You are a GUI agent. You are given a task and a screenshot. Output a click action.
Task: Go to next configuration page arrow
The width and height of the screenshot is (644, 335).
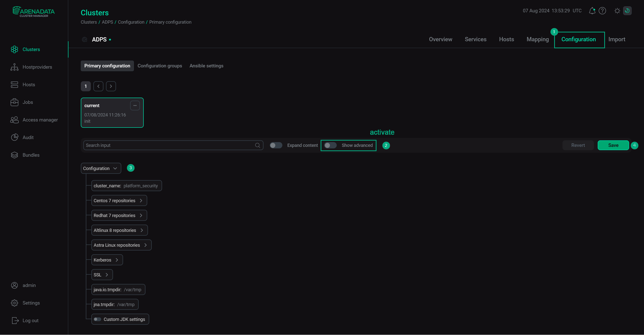click(x=111, y=86)
